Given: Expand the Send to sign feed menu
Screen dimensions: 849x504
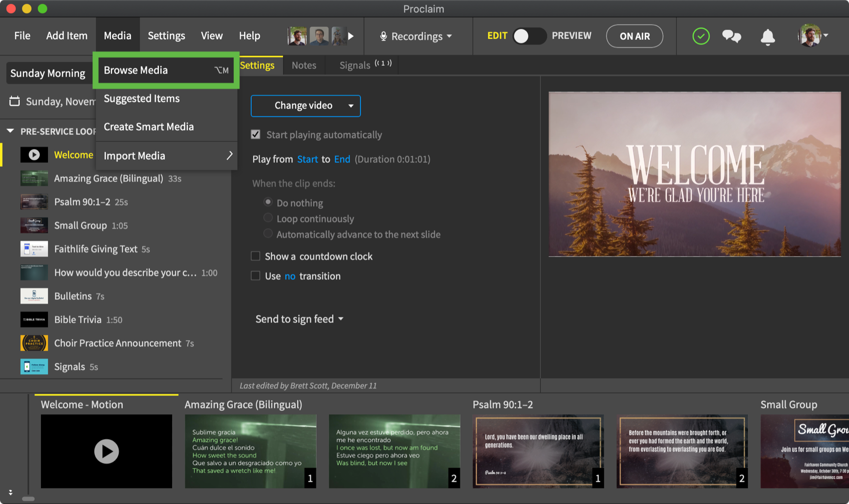Looking at the screenshot, I should [300, 319].
